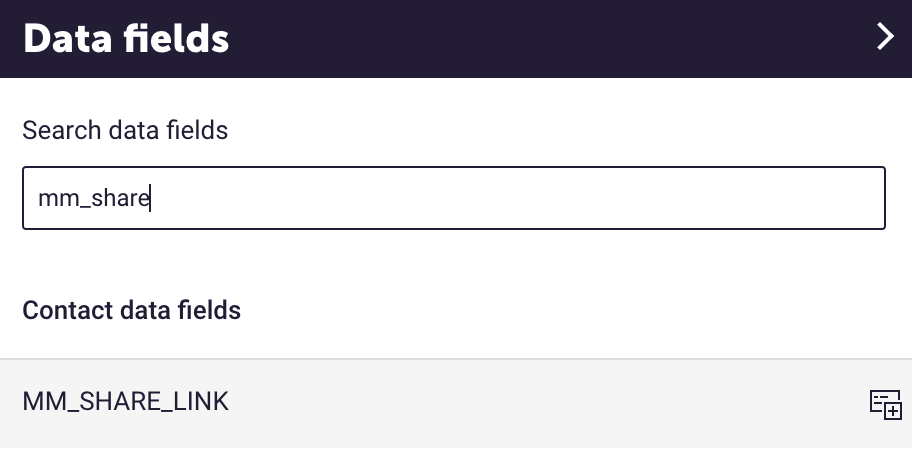Click the Data fields panel title
This screenshot has width=912, height=460.
pos(126,39)
